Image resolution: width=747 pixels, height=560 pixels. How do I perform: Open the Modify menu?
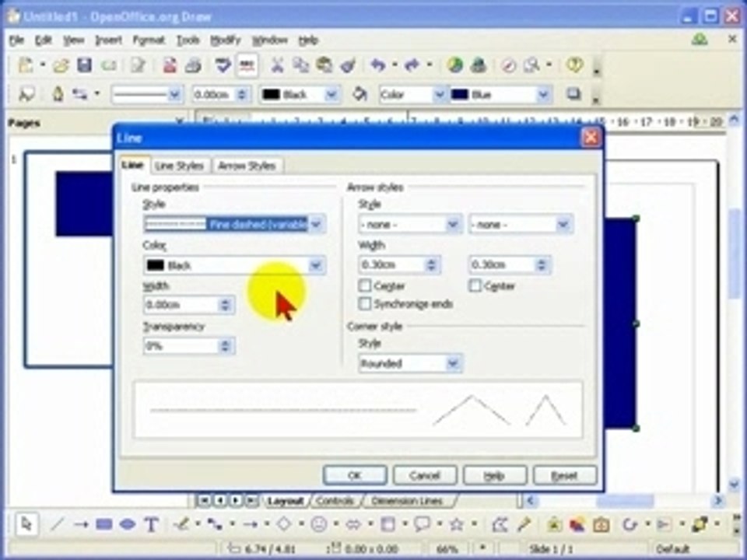click(x=226, y=40)
